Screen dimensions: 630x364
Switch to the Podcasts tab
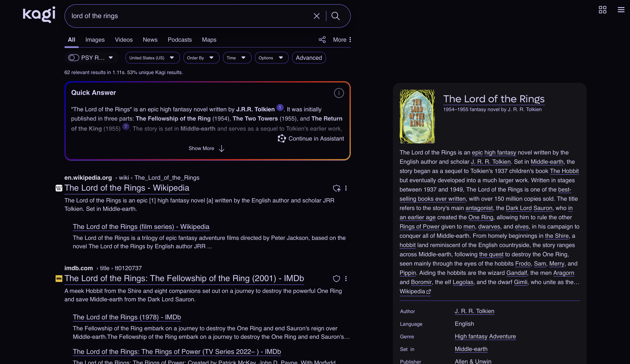(x=179, y=40)
